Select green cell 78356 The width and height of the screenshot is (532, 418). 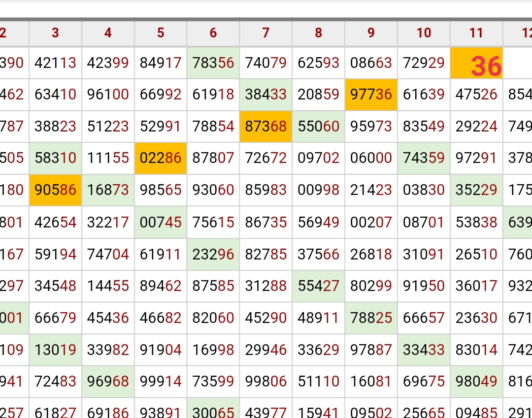tap(213, 63)
